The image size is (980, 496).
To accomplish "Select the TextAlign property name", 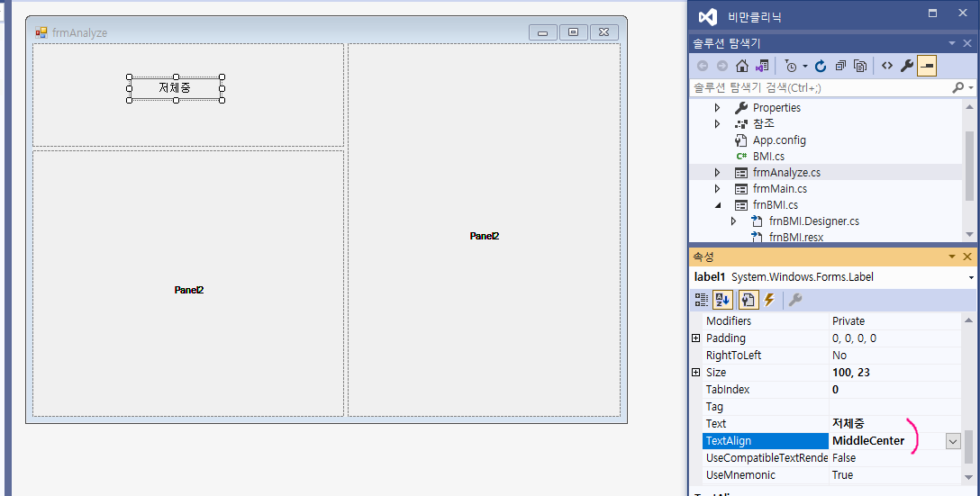I will (766, 441).
